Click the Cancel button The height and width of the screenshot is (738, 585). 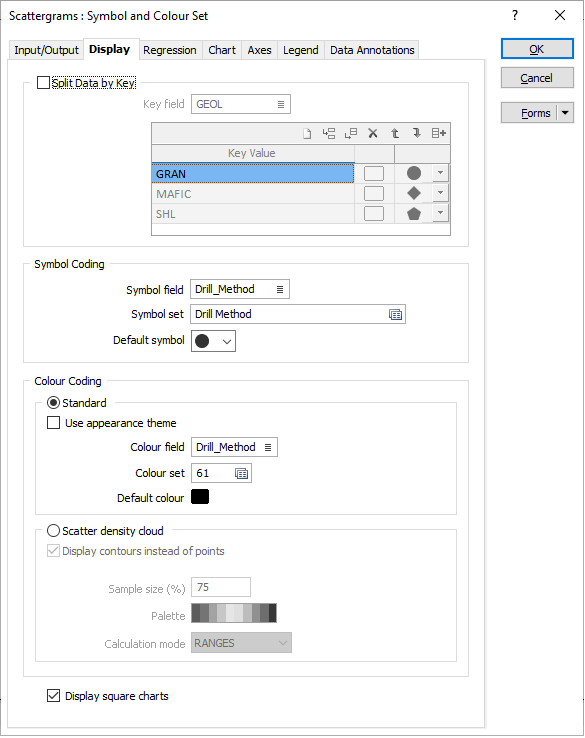pyautogui.click(x=537, y=78)
